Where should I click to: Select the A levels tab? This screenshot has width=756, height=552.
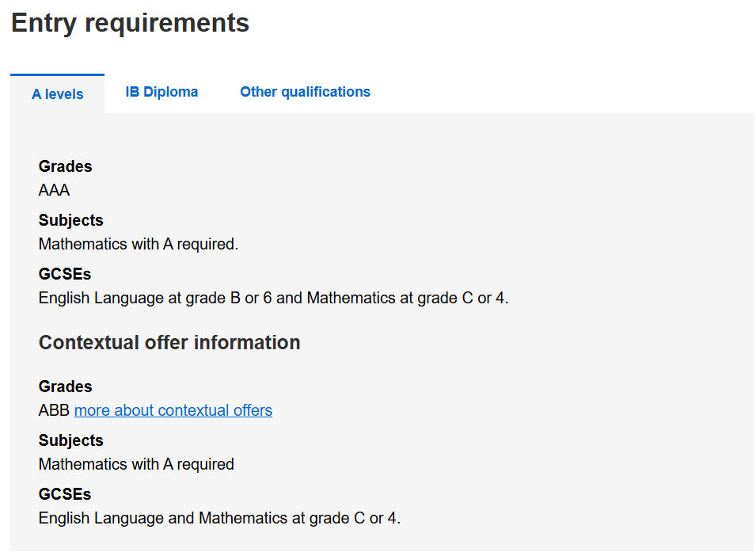click(x=57, y=94)
